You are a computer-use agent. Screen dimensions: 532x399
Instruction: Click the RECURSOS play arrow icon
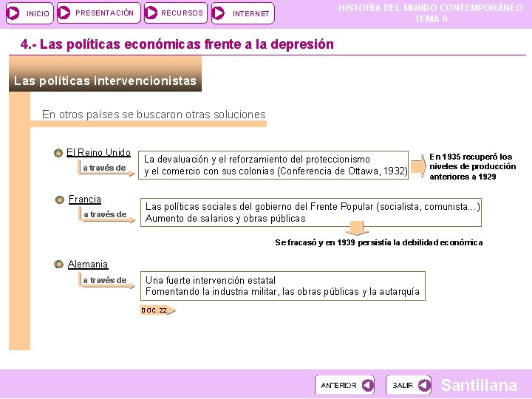(x=151, y=13)
